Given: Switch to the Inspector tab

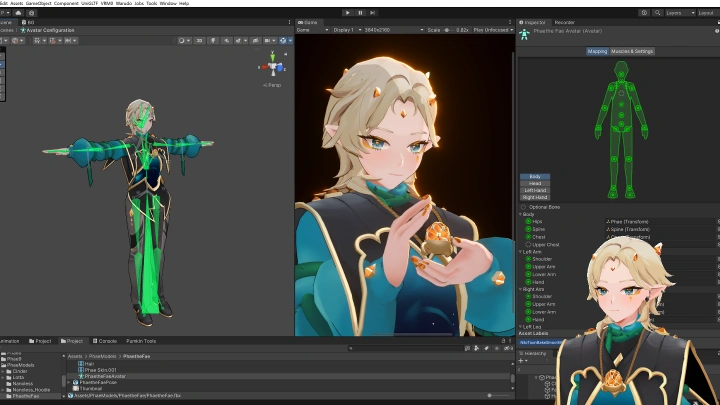Looking at the screenshot, I should pos(533,22).
